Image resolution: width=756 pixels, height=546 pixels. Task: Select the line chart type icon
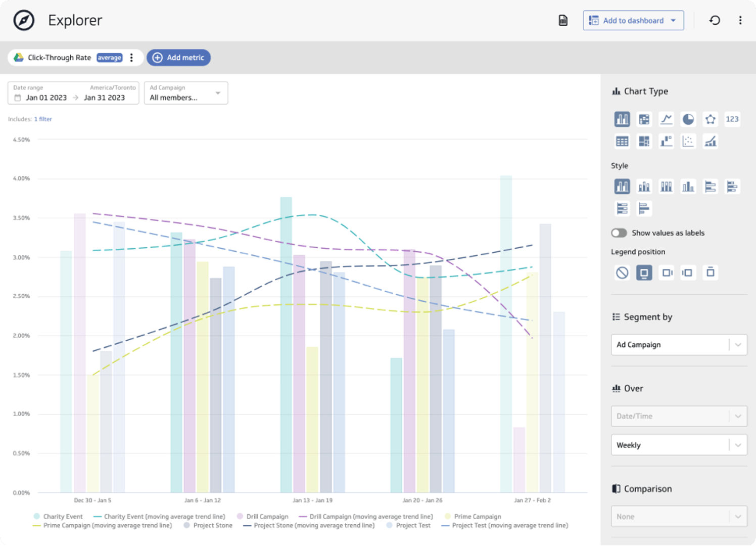click(666, 119)
